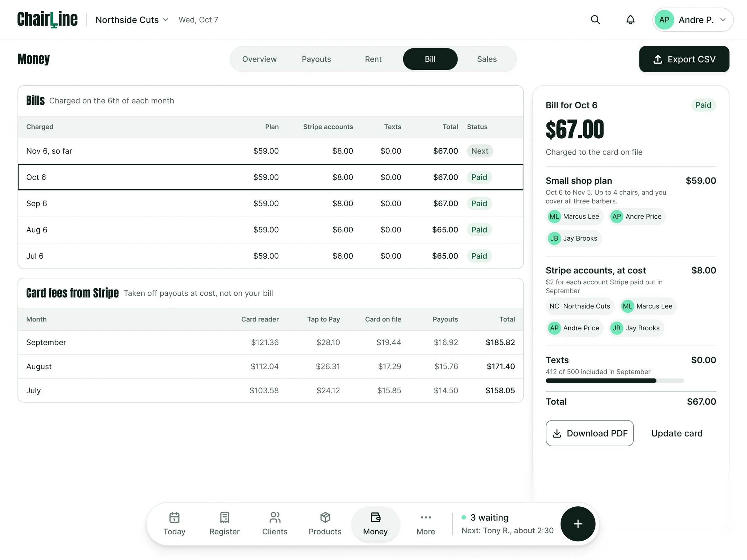Open Products box icon in bottom nav

pyautogui.click(x=325, y=517)
